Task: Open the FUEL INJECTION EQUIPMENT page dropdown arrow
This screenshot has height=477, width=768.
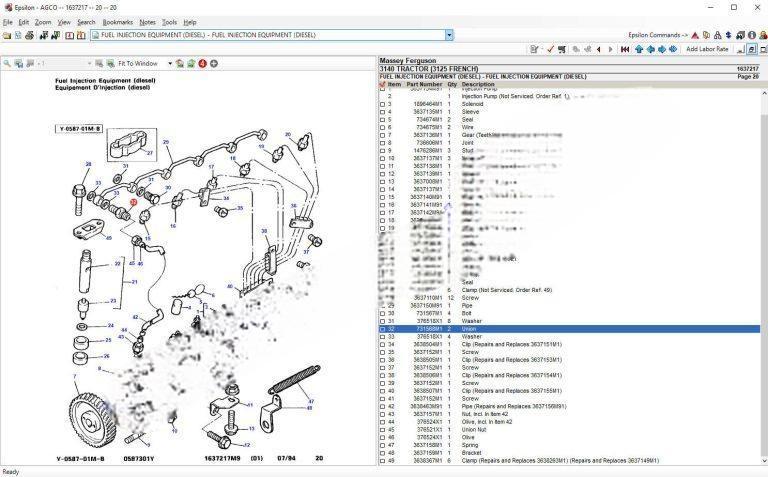Action: coord(449,35)
